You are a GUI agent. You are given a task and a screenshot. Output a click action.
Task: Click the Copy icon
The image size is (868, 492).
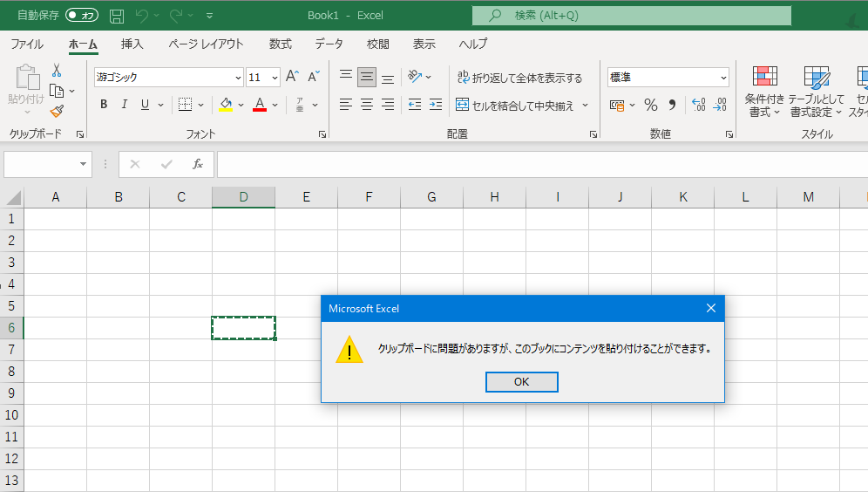[x=57, y=91]
